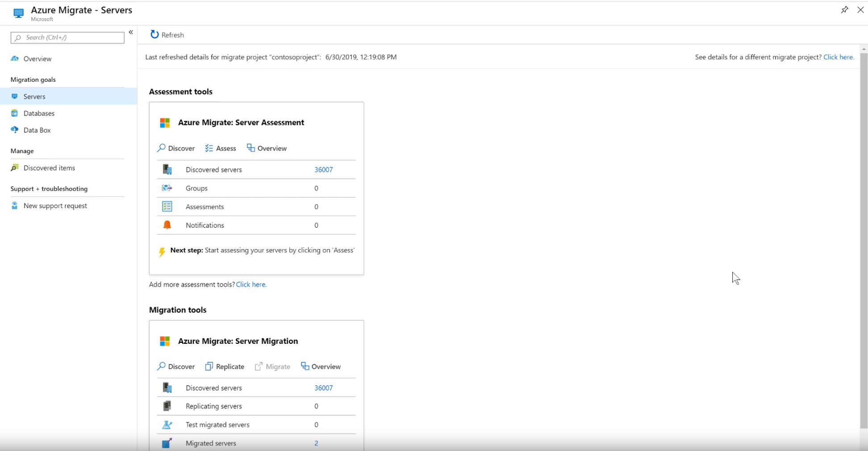Click the Discover icon under Server Assessment
Viewport: 868px width, 451px height.
pyautogui.click(x=162, y=148)
